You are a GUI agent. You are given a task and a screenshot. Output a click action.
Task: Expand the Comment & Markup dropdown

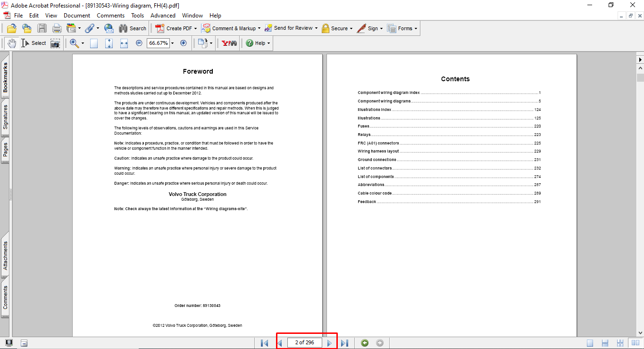(x=259, y=28)
